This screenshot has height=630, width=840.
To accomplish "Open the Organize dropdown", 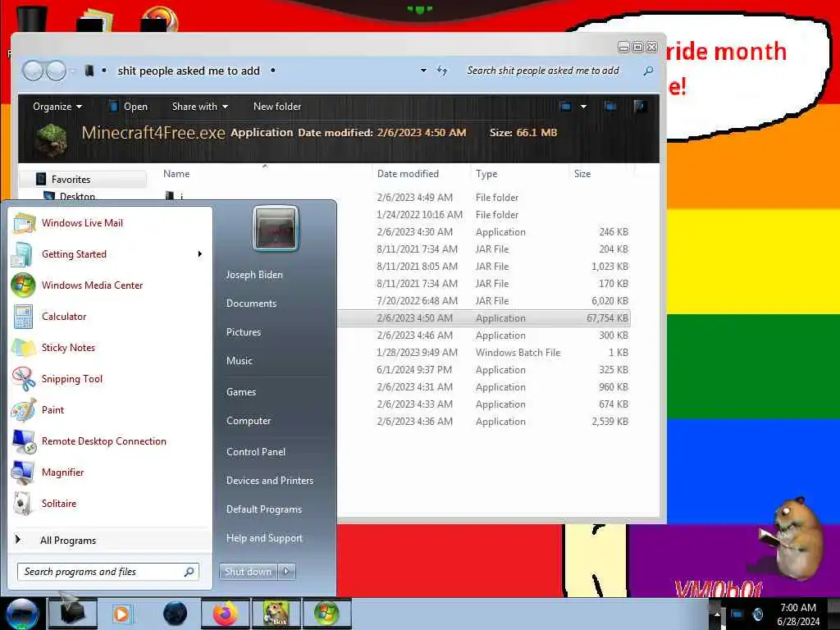I will 57,107.
